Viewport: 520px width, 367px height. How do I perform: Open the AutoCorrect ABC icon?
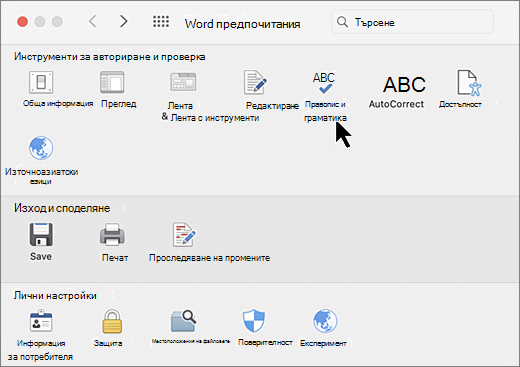404,84
